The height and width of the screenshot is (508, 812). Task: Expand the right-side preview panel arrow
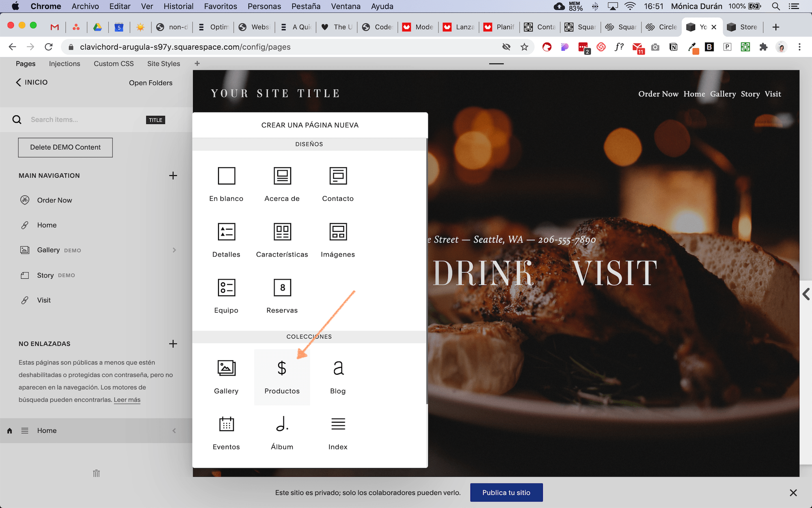coord(806,294)
